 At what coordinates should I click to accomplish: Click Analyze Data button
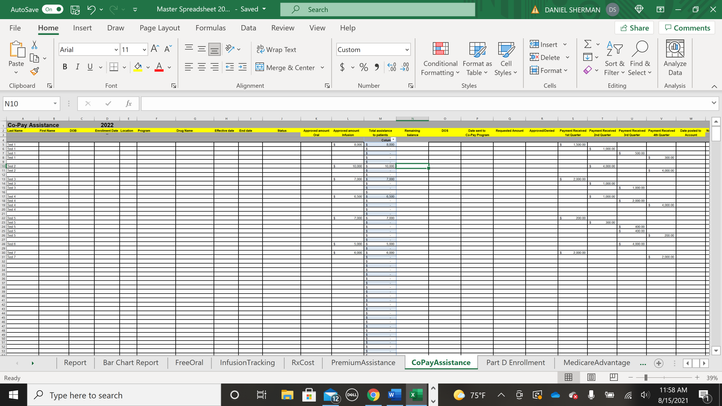click(x=675, y=58)
